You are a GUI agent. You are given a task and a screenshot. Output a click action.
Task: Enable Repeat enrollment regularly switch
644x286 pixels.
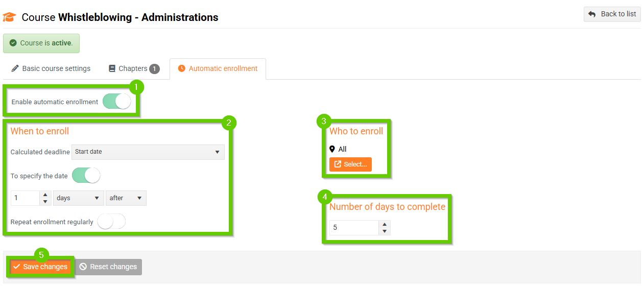[111, 222]
